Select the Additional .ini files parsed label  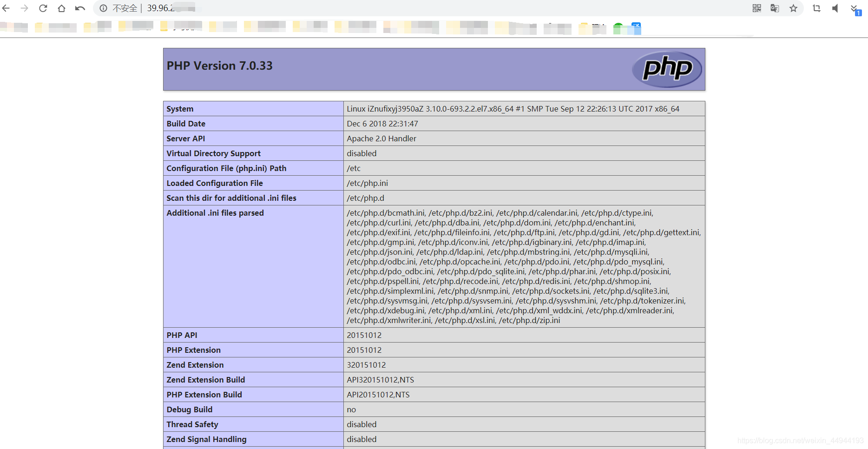[215, 213]
